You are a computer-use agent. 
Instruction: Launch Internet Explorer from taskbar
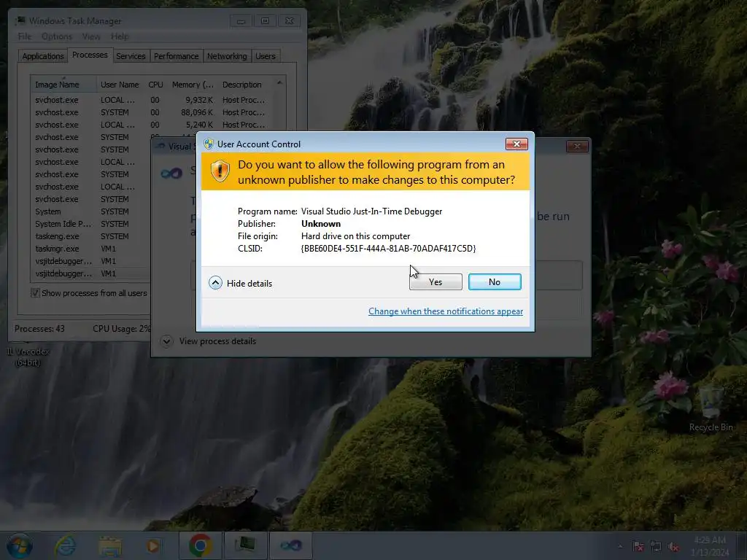point(65,545)
